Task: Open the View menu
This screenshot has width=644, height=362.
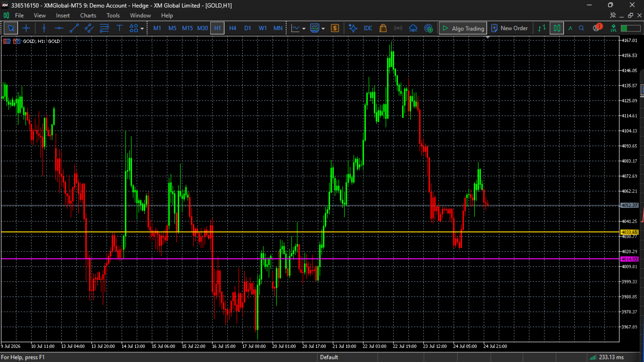Action: tap(40, 16)
